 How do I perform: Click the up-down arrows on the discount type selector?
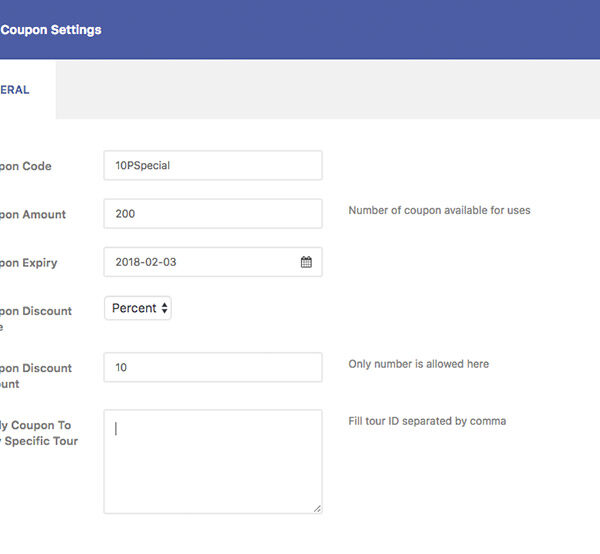164,308
